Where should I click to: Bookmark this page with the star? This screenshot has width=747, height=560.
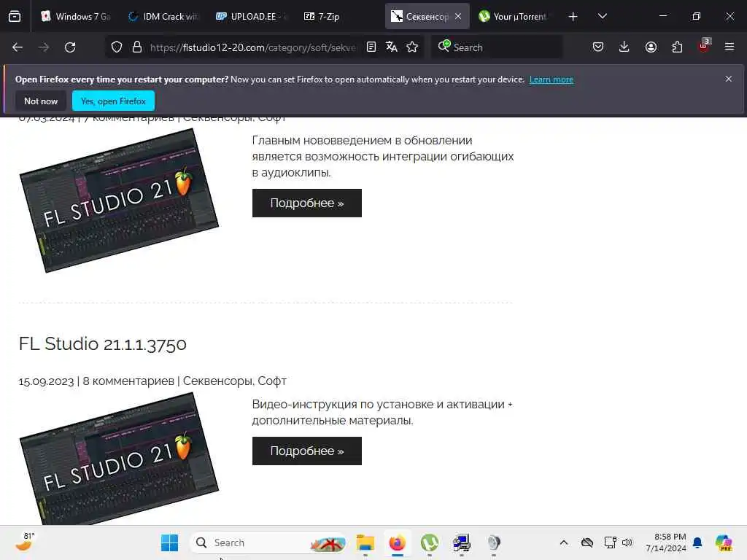point(412,47)
